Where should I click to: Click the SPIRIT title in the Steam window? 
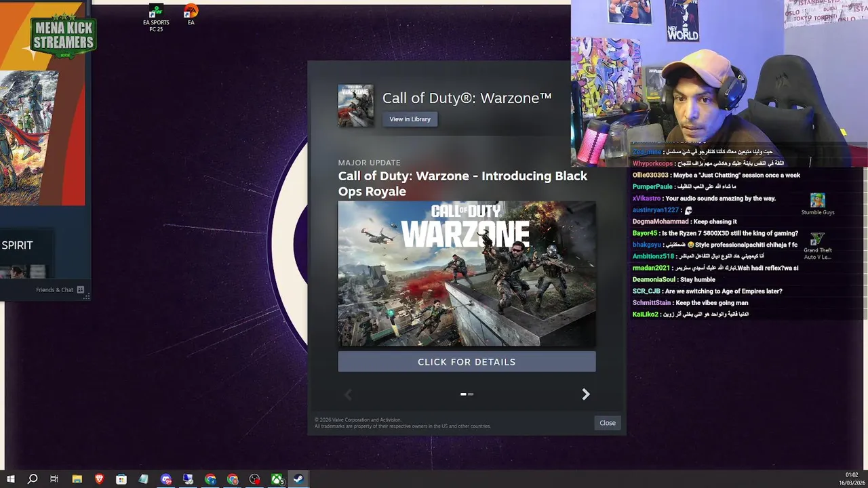17,245
